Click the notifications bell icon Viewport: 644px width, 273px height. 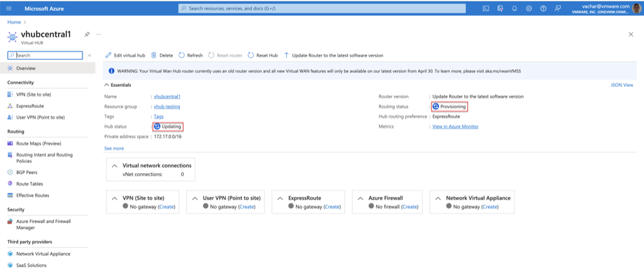pyautogui.click(x=514, y=8)
